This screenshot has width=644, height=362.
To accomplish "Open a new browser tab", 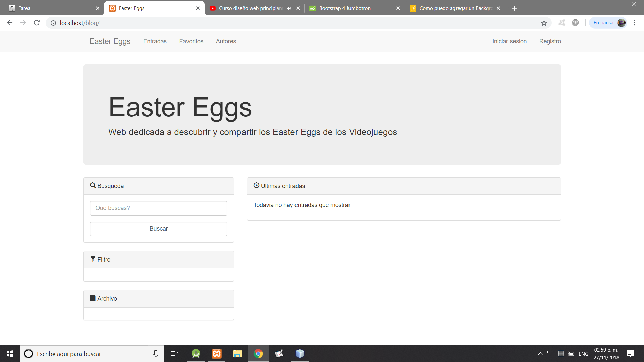I will tap(514, 8).
